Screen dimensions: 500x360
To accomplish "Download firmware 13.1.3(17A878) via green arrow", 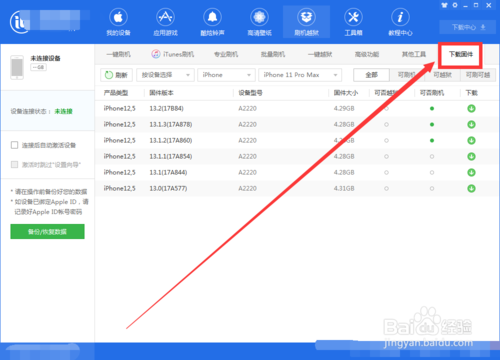I will (471, 125).
